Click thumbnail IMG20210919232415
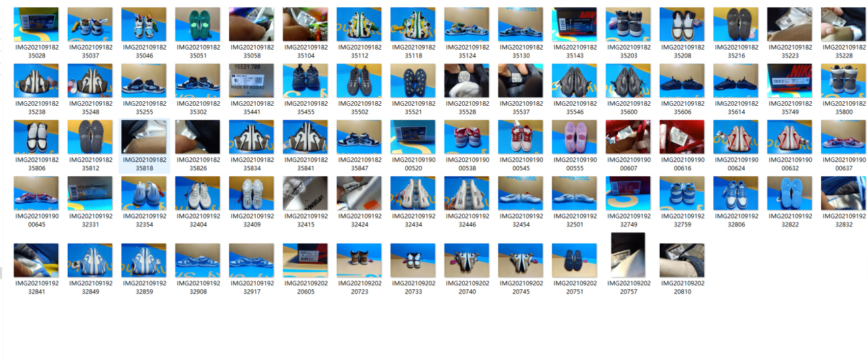Image resolution: width=868 pixels, height=359 pixels. tap(305, 194)
